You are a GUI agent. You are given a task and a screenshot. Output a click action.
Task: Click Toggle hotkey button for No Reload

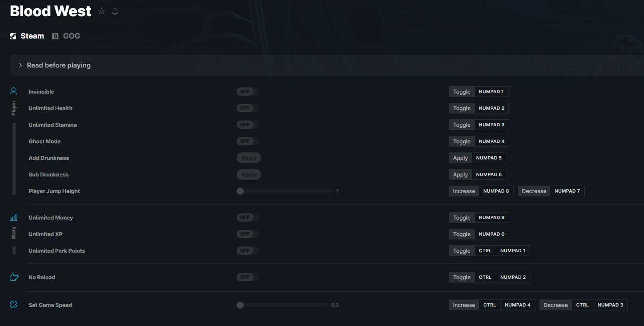pyautogui.click(x=462, y=277)
